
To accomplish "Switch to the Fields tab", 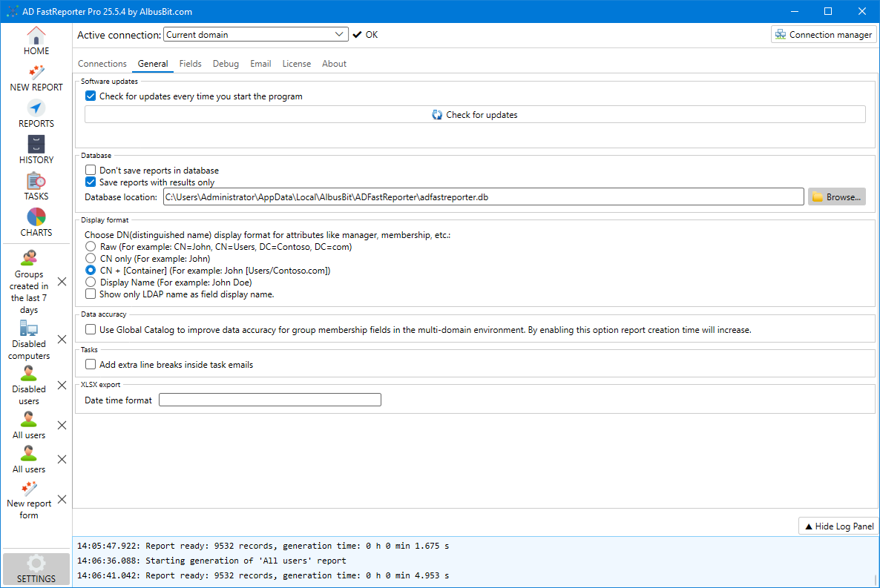I will (190, 64).
